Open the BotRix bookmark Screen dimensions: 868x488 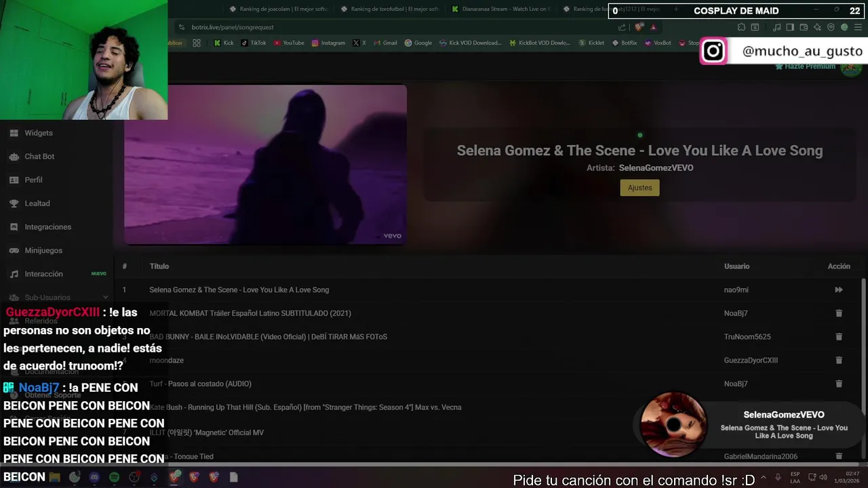[x=624, y=43]
